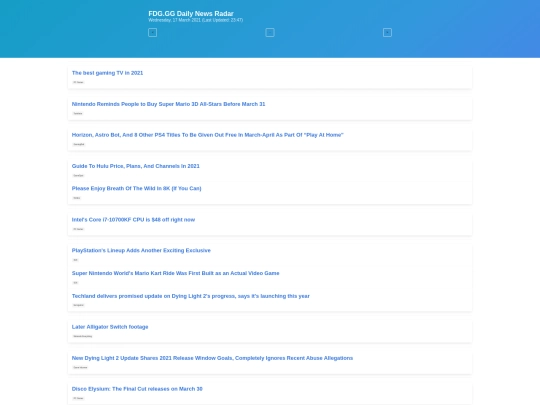The height and width of the screenshot is (405, 540).
Task: Open the Breath Of The Wild In 8K article
Action: click(136, 188)
